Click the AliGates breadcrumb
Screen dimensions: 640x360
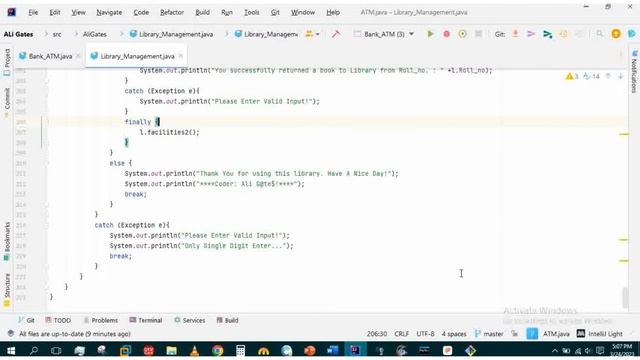tap(95, 34)
